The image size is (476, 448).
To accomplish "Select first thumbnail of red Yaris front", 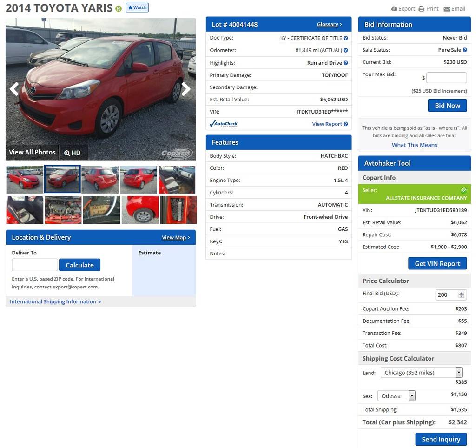I will (x=25, y=180).
